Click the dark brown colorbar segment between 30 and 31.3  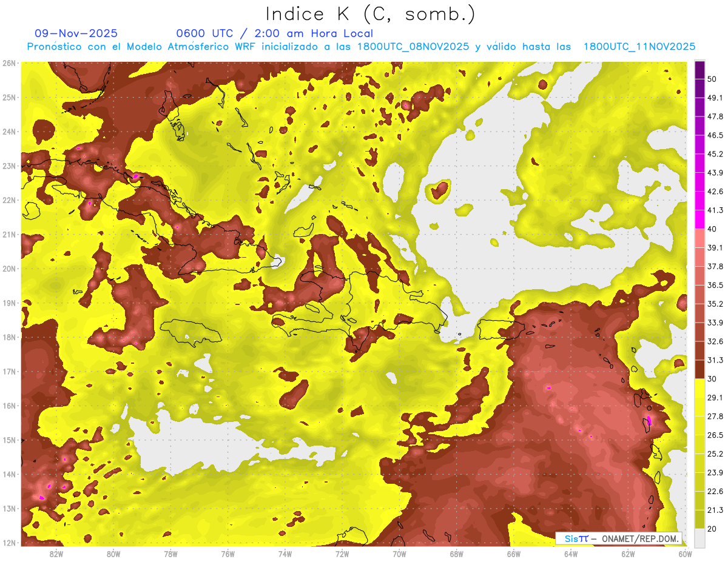pyautogui.click(x=699, y=369)
